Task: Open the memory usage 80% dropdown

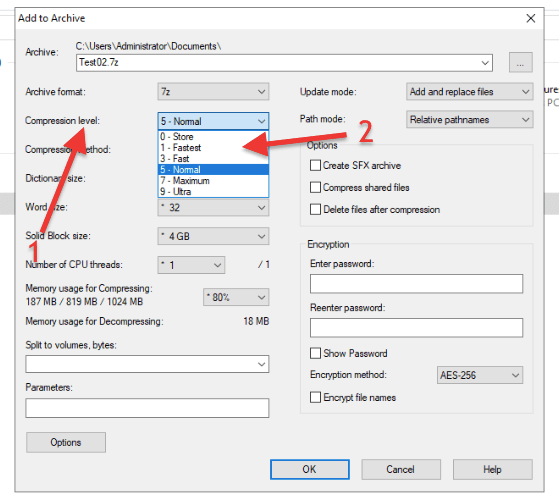Action: coord(236,297)
